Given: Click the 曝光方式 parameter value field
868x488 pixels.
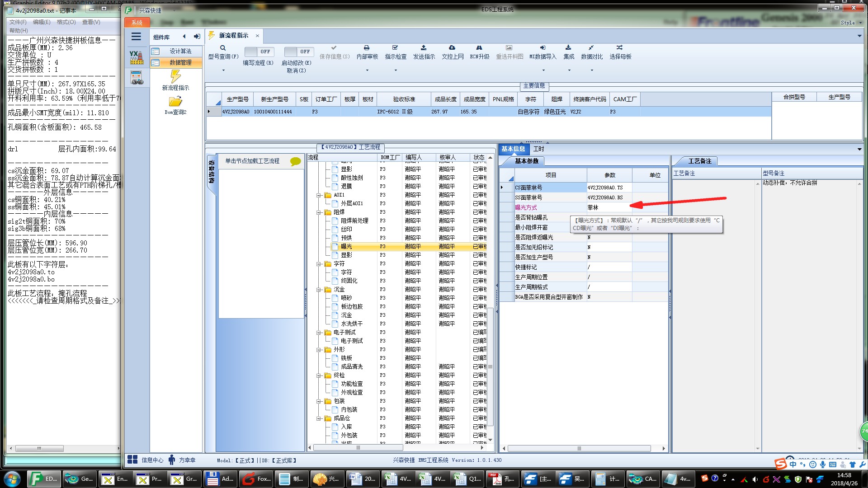Looking at the screenshot, I should coord(609,207).
